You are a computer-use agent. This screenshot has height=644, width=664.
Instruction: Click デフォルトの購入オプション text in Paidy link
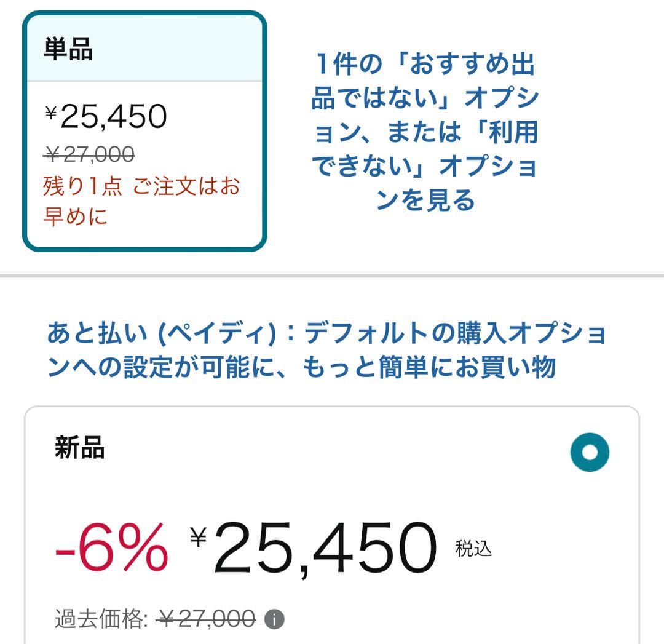[x=456, y=333]
